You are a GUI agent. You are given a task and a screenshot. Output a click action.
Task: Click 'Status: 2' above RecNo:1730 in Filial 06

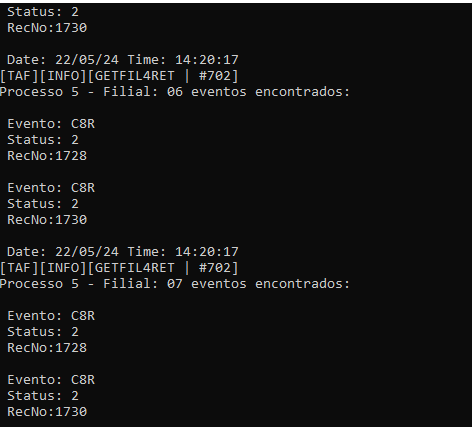tap(43, 204)
